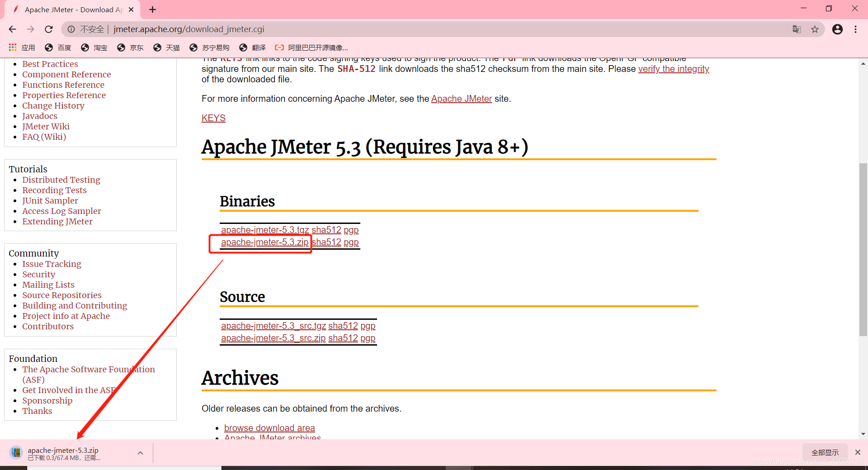Click 全部显示 to show all downloads
Screen dimensions: 868x470
point(825,452)
